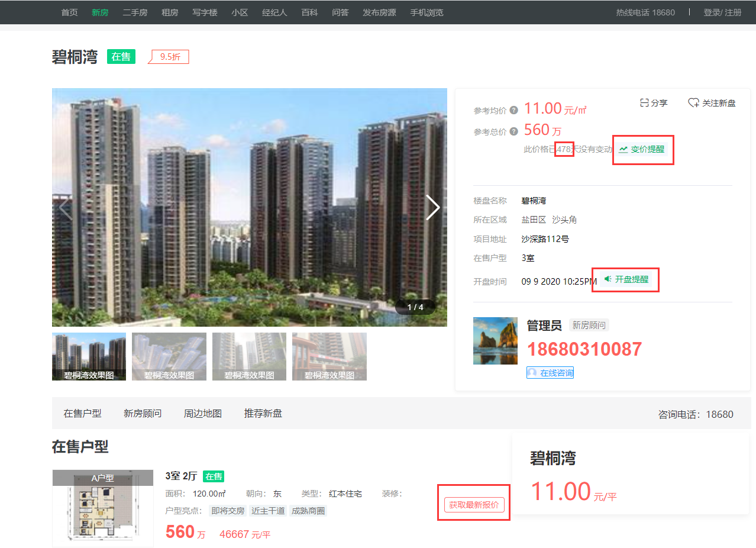
Task: Click opening time 09 9 2020 10:25PM
Action: click(x=559, y=281)
